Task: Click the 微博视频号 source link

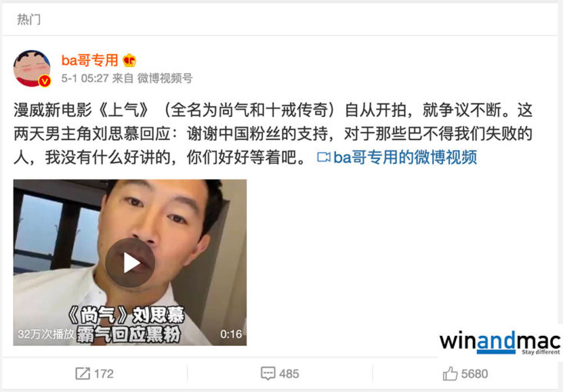Action: tap(165, 78)
